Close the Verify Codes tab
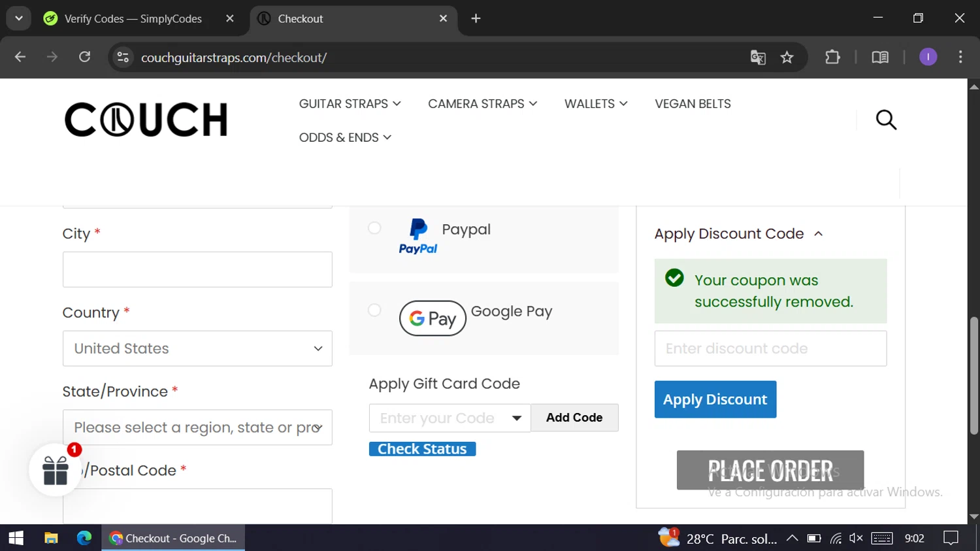This screenshot has width=980, height=551. coord(230,18)
